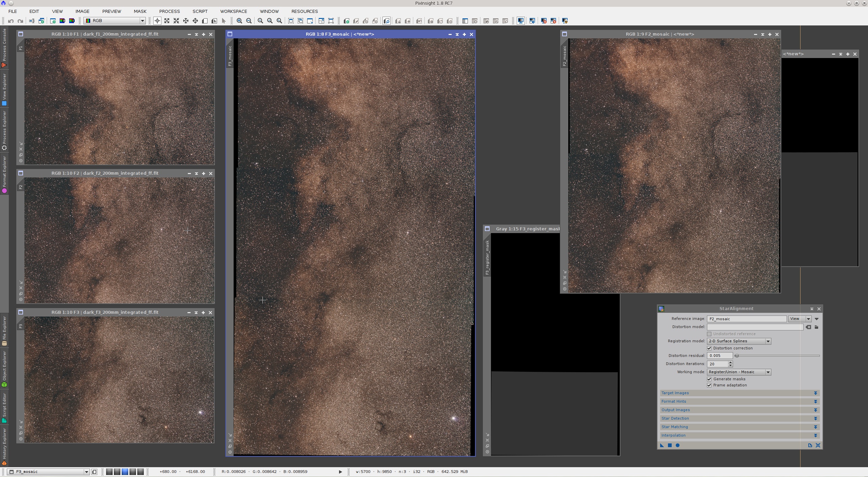
Task: Open the reference image View type dropdown
Action: [x=800, y=319]
